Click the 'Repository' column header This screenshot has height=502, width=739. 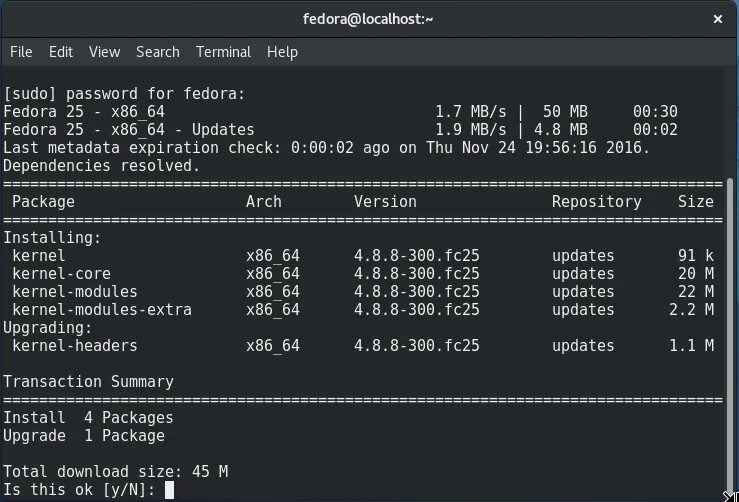[597, 202]
